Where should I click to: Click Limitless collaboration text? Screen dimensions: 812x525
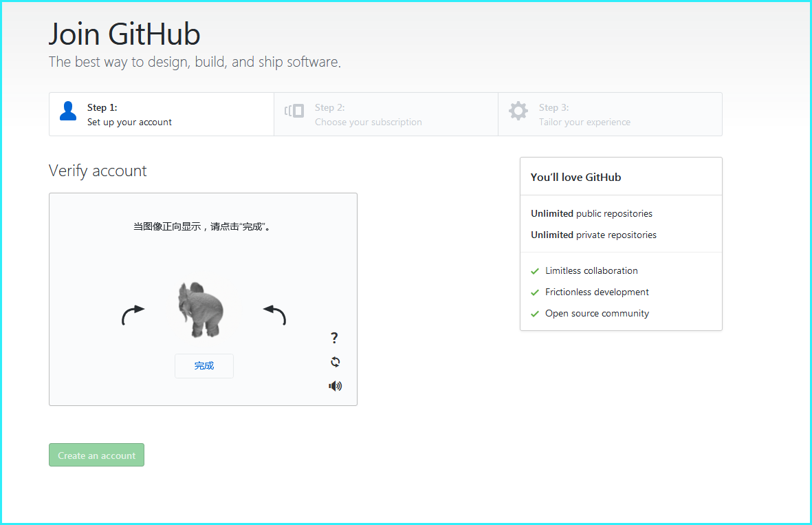(x=591, y=270)
